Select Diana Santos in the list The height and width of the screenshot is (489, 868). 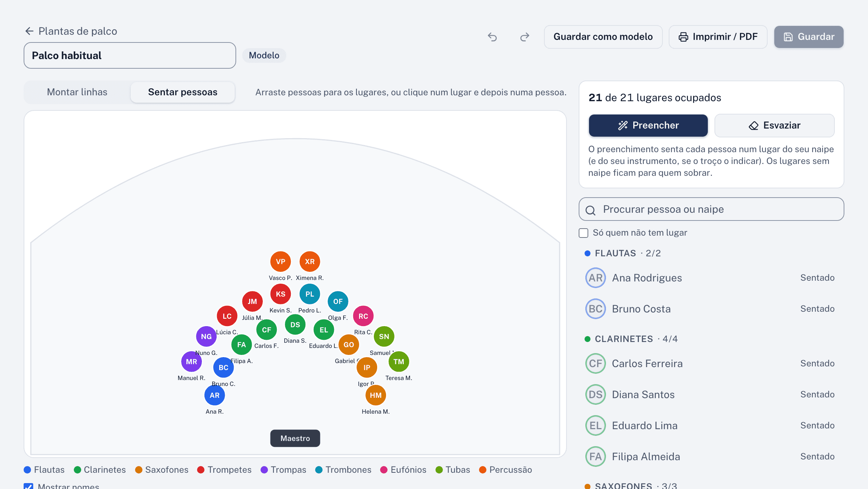(x=711, y=394)
